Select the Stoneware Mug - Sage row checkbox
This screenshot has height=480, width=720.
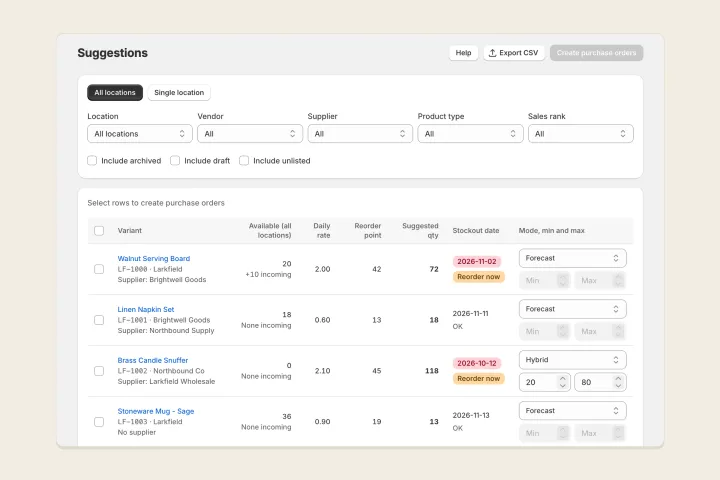[99, 422]
